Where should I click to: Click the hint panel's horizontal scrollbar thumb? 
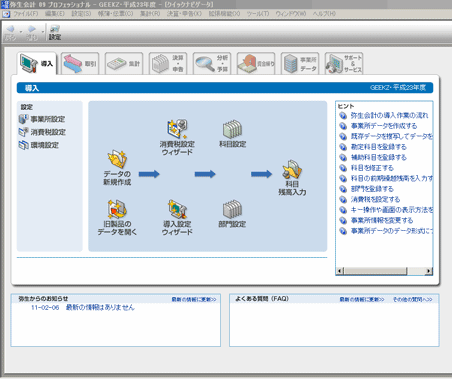375,271
